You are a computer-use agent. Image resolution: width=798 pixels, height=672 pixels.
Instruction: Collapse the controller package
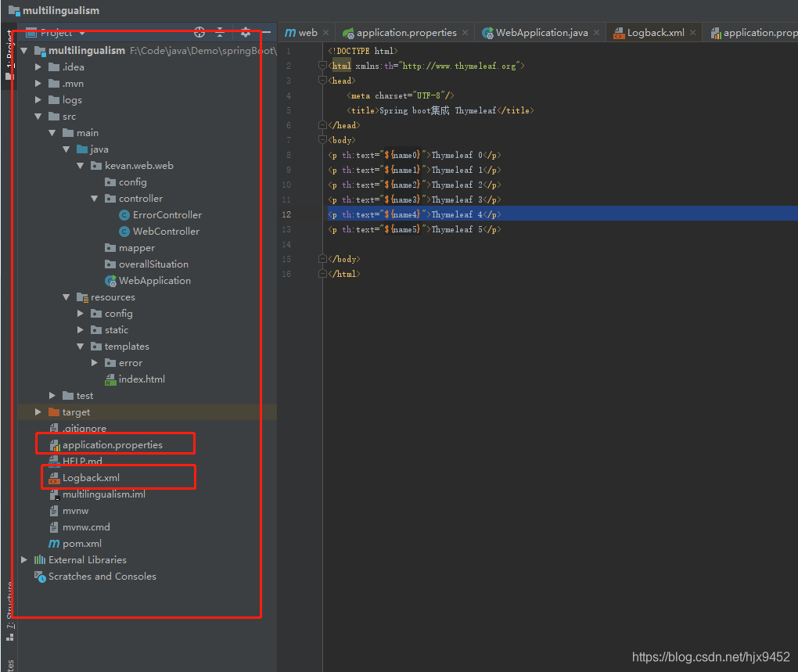(94, 199)
